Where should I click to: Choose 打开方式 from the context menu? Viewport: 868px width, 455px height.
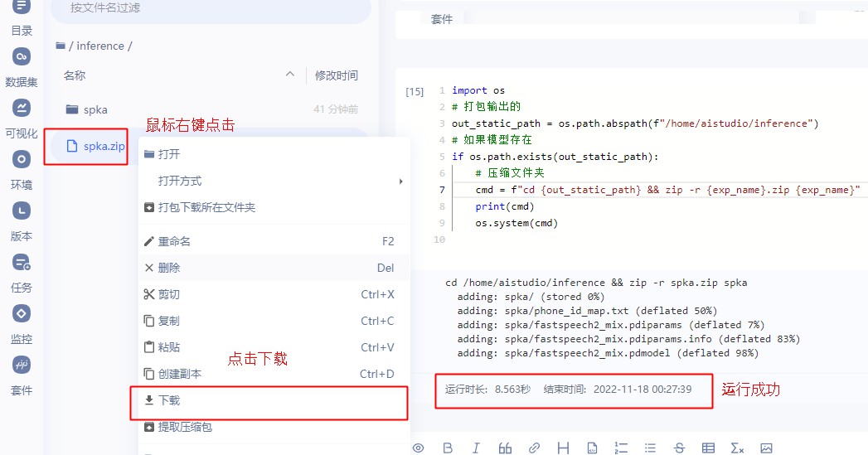click(x=274, y=181)
